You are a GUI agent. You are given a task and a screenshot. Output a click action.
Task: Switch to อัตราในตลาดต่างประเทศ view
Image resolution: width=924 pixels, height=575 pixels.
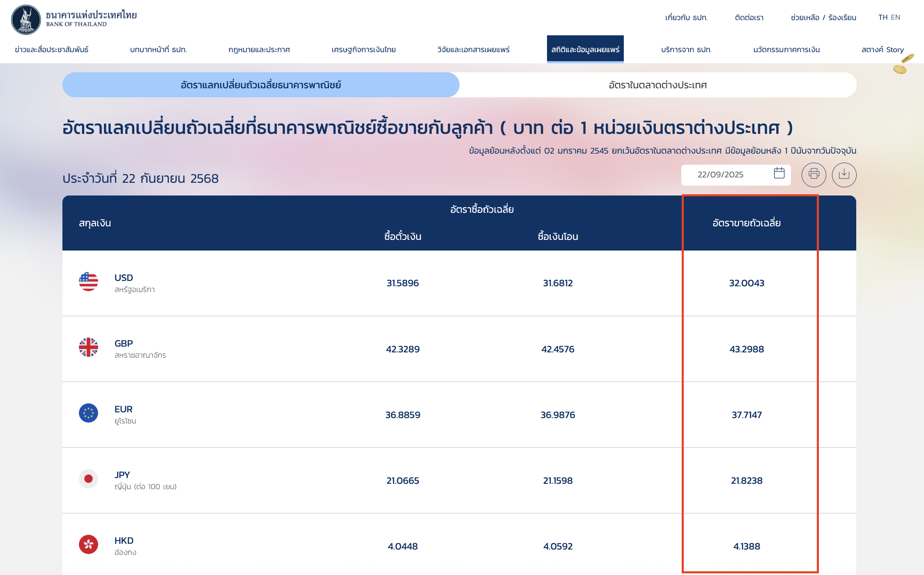tap(657, 85)
